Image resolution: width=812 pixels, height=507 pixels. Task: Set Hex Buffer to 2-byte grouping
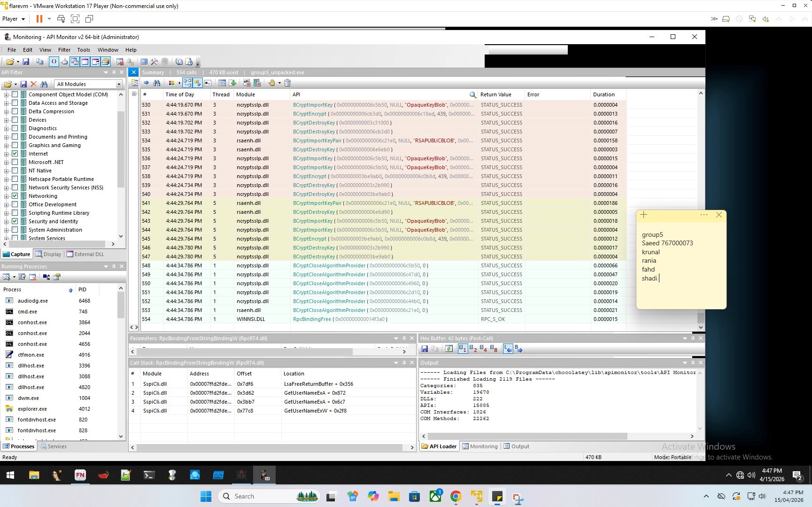click(473, 349)
